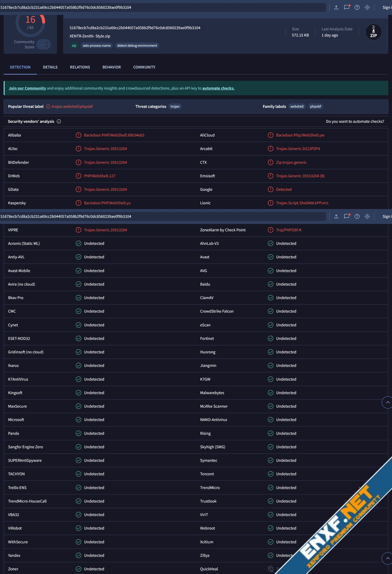Go to the BEHAVIOR tab

coord(112,67)
